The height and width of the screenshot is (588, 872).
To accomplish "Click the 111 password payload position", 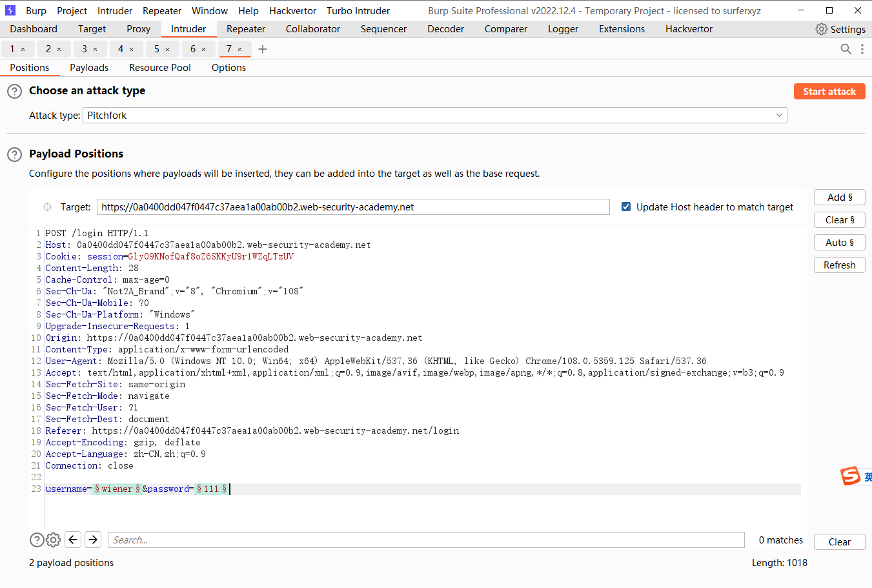I will coord(212,489).
